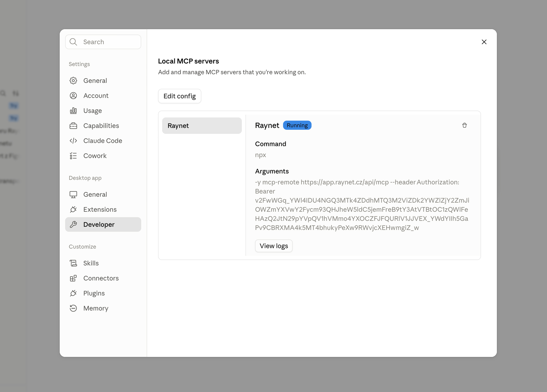
Task: Select Raynet in the server list
Action: tap(202, 126)
